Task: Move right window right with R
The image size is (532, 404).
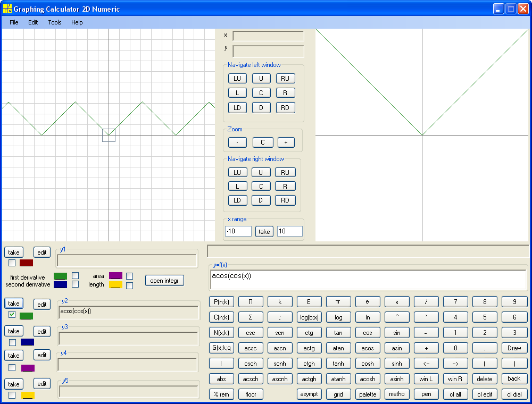Action: 285,187
